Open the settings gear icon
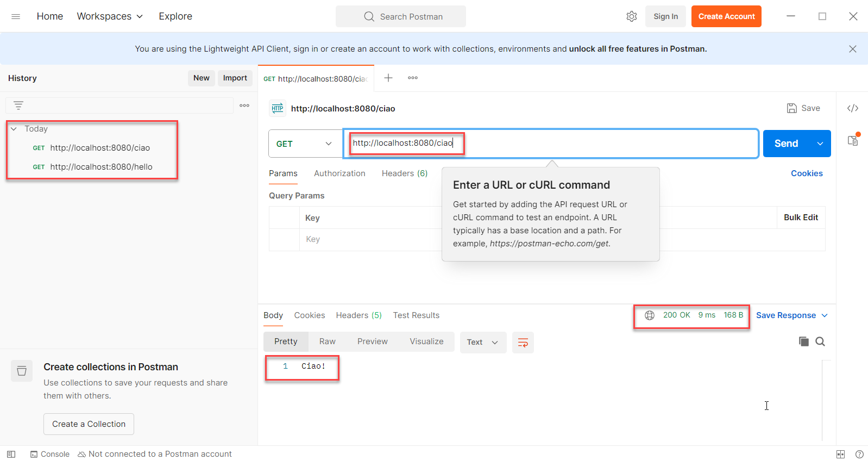 pos(631,16)
